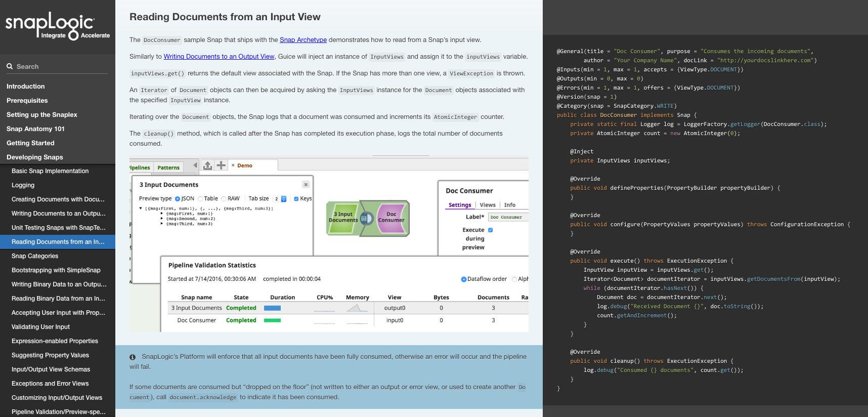Toggle Execute during preview checkbox
The width and height of the screenshot is (868, 417).
click(490, 230)
